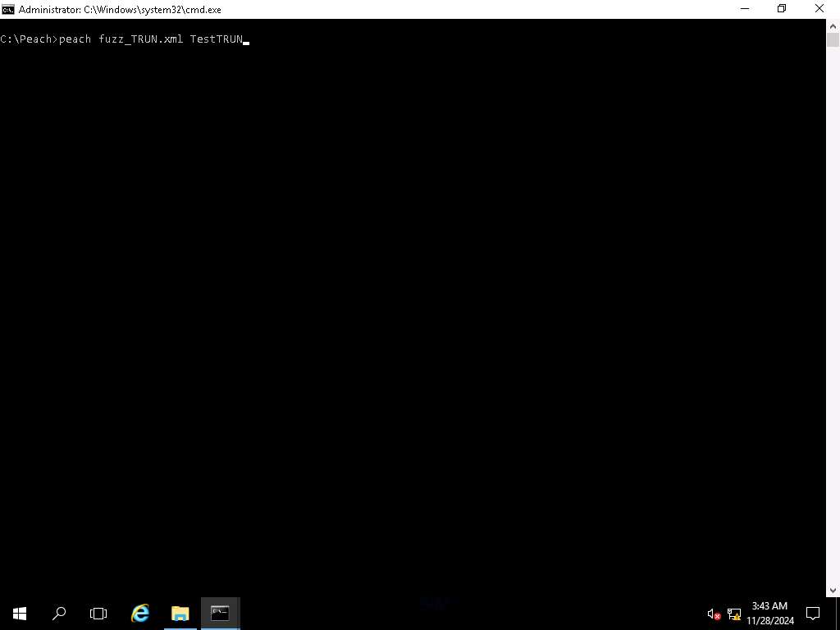Open the Action Center notifications icon

[813, 613]
